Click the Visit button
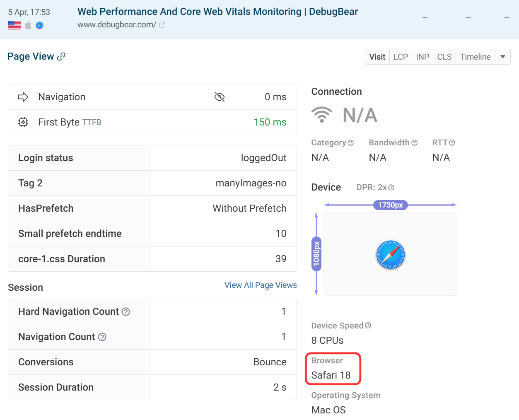Viewport: 519px width, 420px height. (x=377, y=57)
